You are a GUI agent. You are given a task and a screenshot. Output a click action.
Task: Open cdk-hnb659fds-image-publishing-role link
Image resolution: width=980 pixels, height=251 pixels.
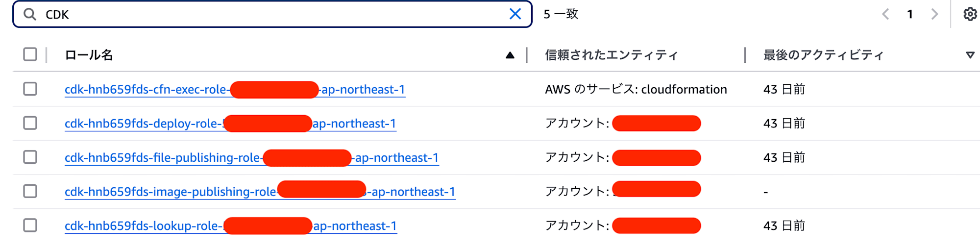tap(260, 192)
